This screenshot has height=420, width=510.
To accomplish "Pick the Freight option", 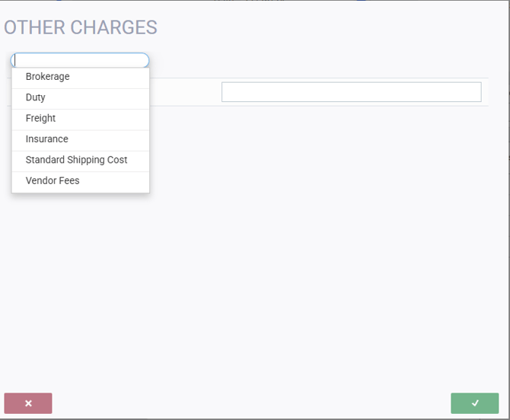I will [40, 118].
